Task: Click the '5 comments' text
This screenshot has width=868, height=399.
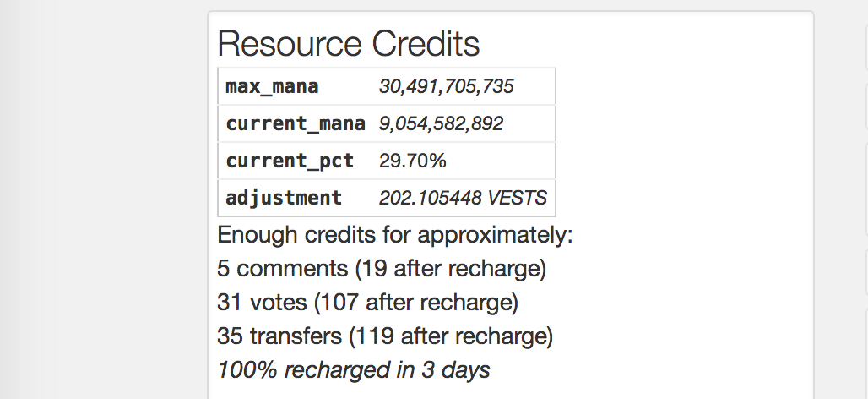Action: [282, 269]
